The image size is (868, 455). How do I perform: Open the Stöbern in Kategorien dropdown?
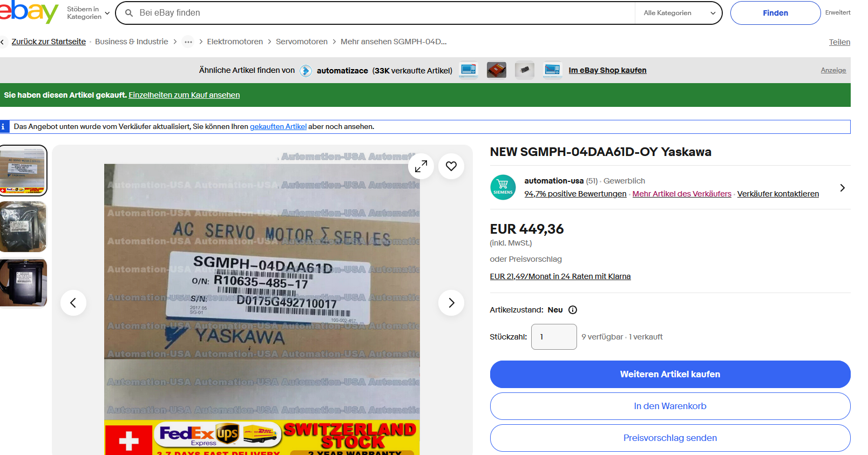coord(88,13)
